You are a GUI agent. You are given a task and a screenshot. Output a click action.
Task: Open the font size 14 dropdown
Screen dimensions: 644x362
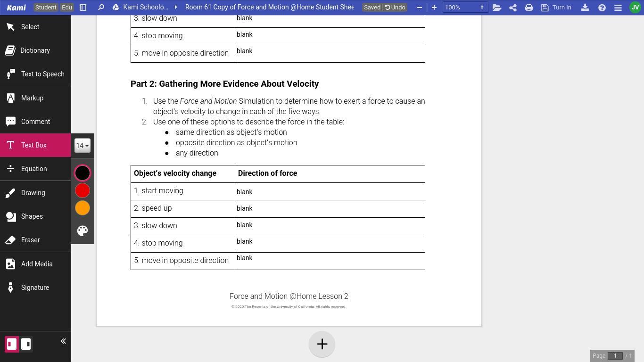pos(83,146)
